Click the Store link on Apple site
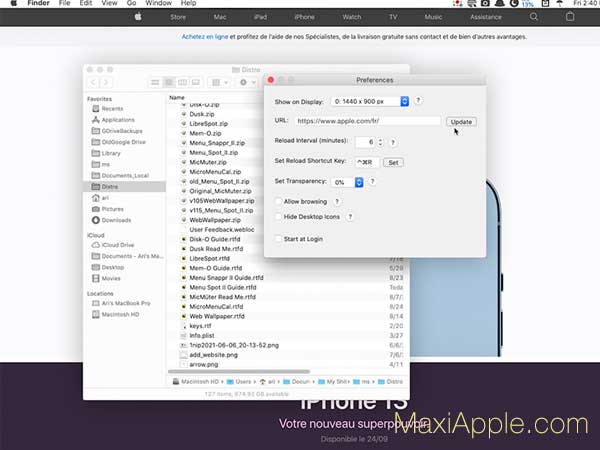The image size is (600, 450). pyautogui.click(x=178, y=17)
